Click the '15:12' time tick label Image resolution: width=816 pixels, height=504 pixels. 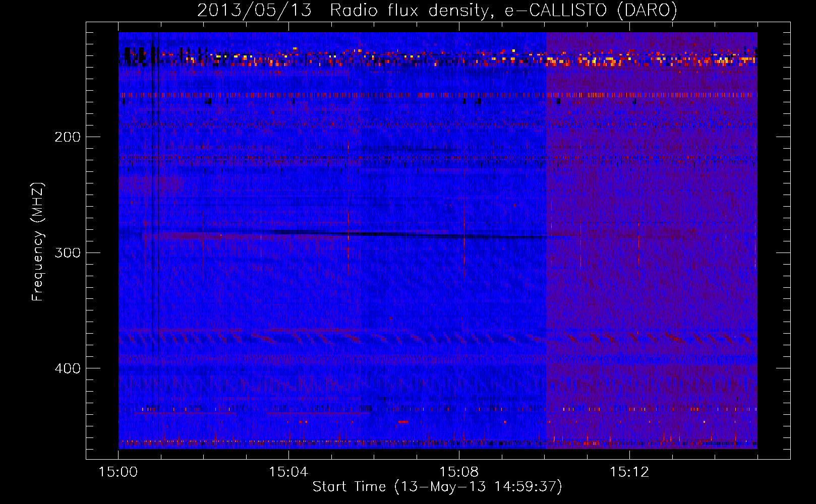tap(629, 472)
